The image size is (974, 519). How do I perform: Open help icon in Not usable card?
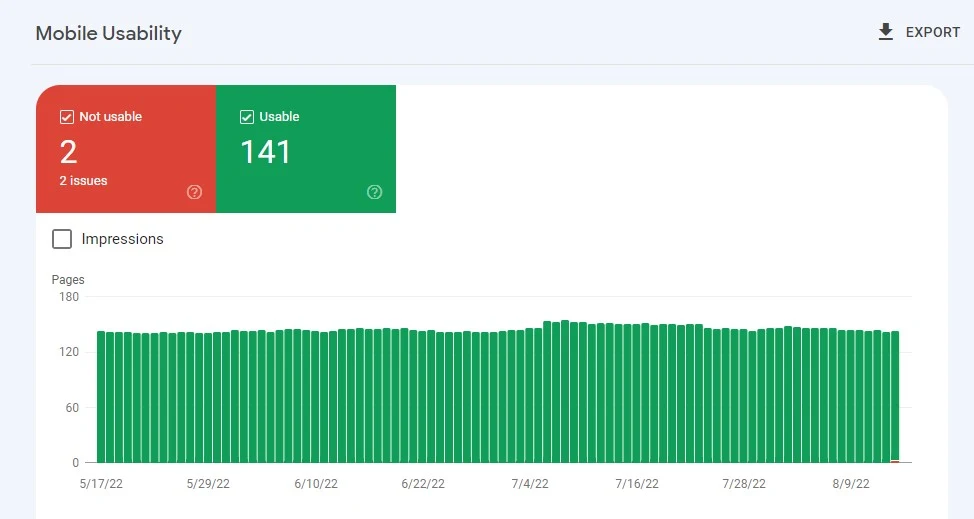[194, 192]
